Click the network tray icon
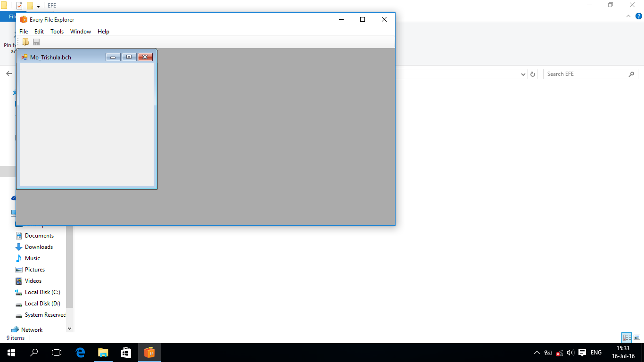 click(x=559, y=353)
